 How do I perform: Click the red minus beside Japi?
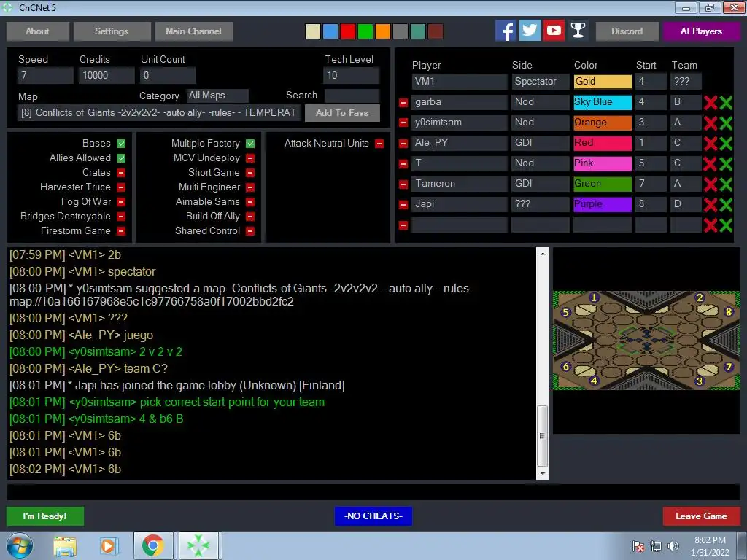coord(403,205)
